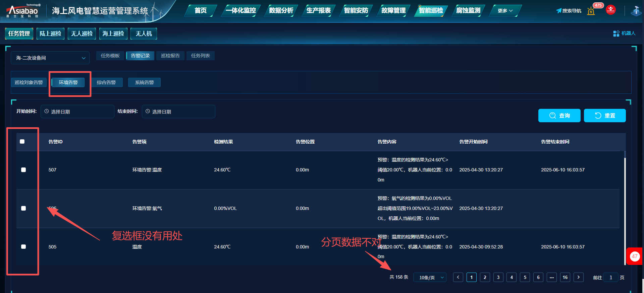Click the 查询 search button
The height and width of the screenshot is (293, 644).
tap(559, 116)
